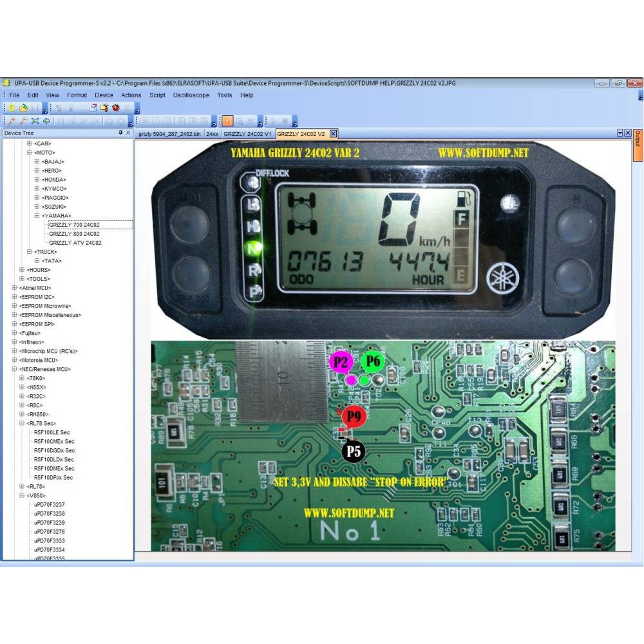Click the open file folder icon
Image resolution: width=644 pixels, height=644 pixels.
tap(23, 108)
